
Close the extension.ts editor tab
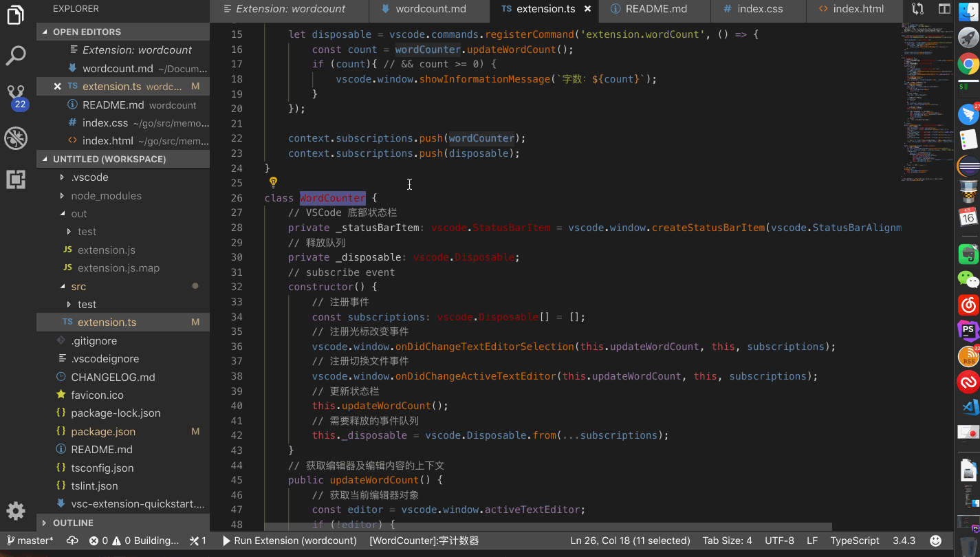(587, 9)
